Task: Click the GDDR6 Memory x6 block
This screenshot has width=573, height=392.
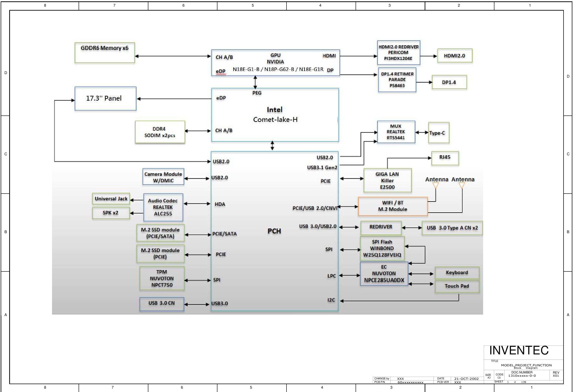Action: coord(105,53)
